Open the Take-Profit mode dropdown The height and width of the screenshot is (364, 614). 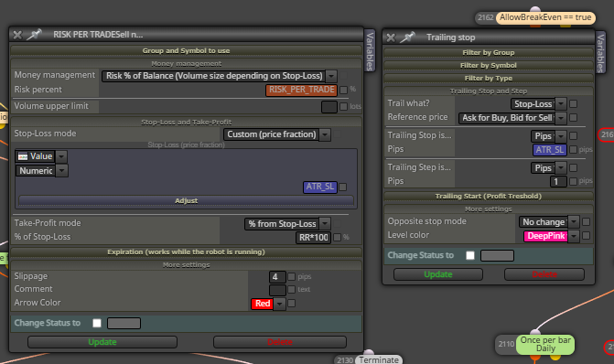(287, 224)
